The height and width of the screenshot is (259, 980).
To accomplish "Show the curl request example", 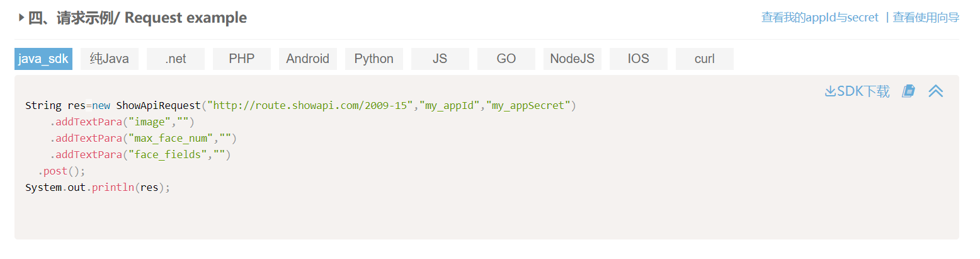I will click(x=705, y=59).
